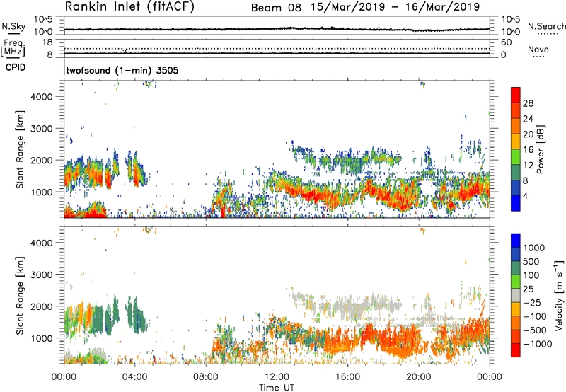Screen dimensions: 566x392
Task: Select the '-1000' label on Velocity colorbar
Action: [537, 344]
